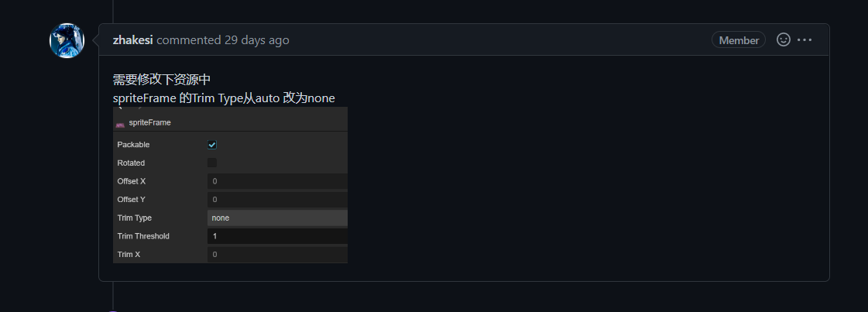Click the Offset X value field
The image size is (868, 312).
[277, 181]
